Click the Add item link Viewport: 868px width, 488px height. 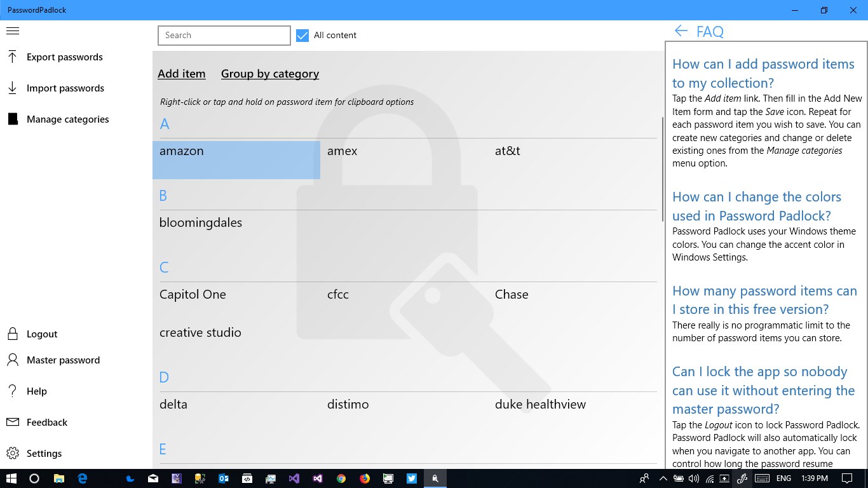tap(182, 74)
